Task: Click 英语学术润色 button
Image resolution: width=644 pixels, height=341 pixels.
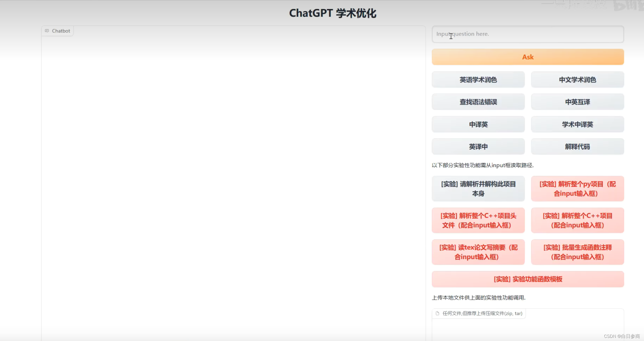Action: click(478, 80)
